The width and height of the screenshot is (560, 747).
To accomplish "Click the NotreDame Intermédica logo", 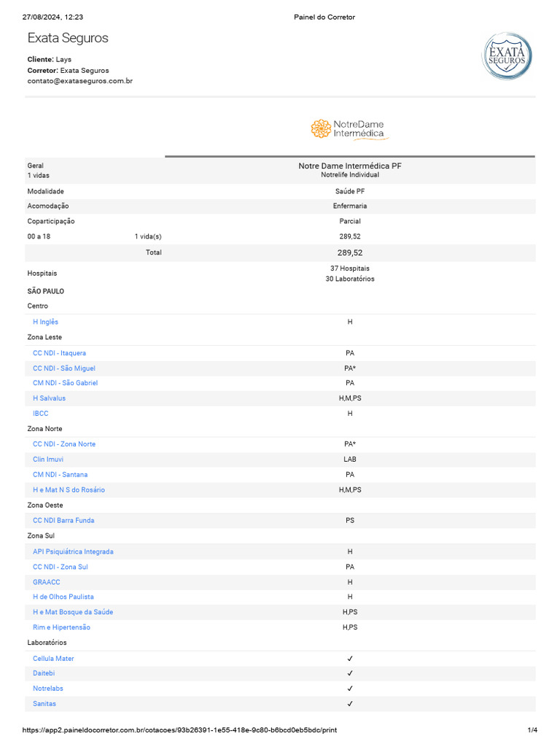I will coord(350,130).
